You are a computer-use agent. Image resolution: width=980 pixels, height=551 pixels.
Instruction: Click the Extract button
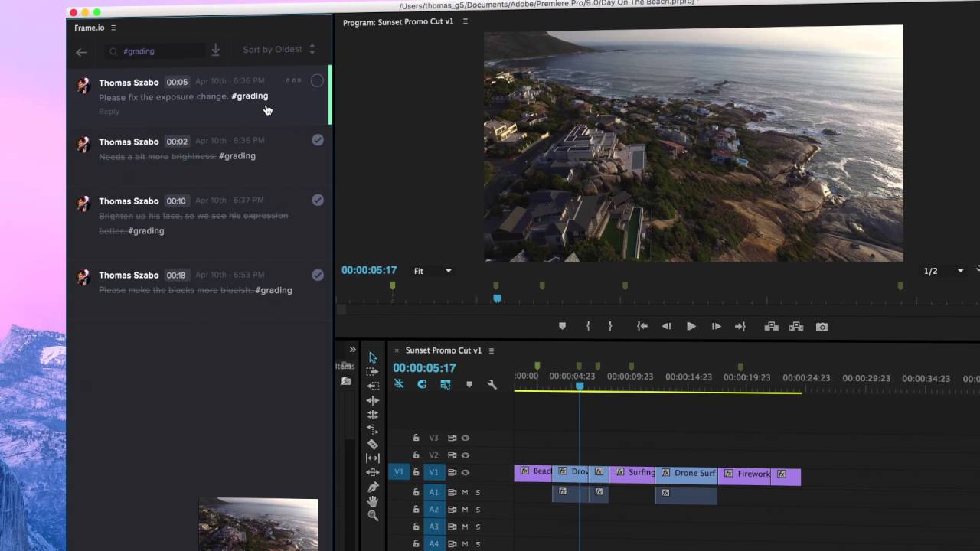(796, 326)
